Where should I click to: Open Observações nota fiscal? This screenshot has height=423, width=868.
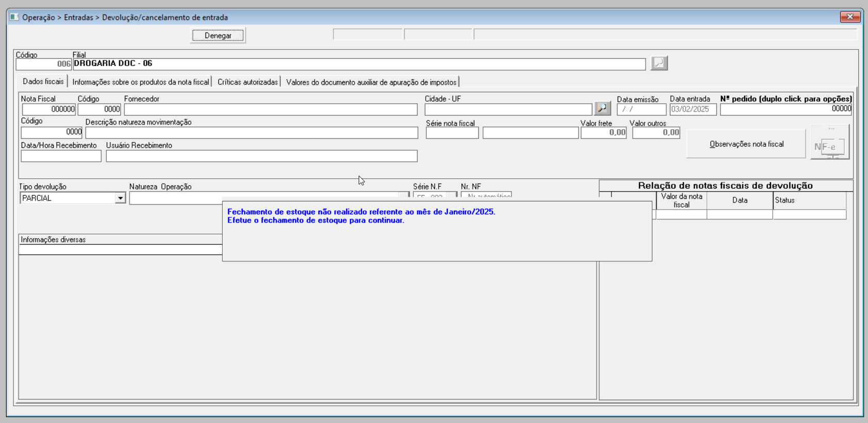point(746,144)
